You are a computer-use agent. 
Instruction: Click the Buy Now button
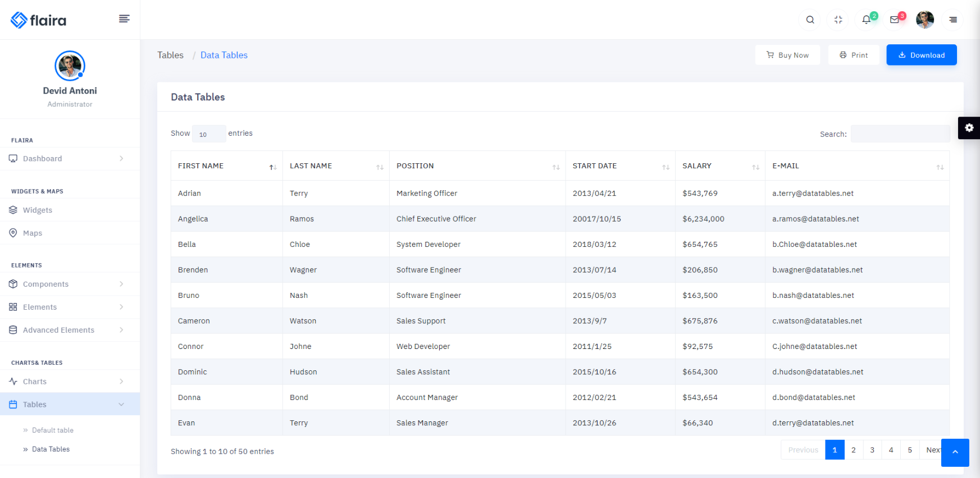(787, 55)
